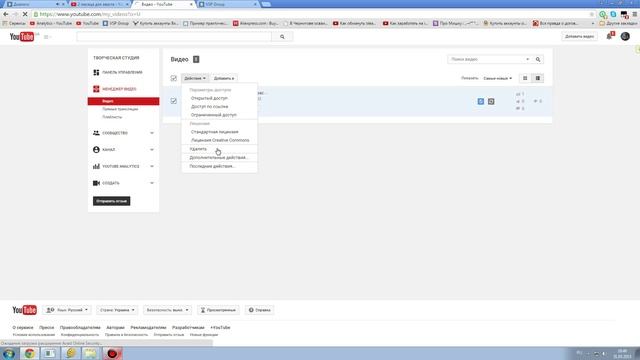The height and width of the screenshot is (360, 640).
Task: Open the Добавить в dropdown
Action: coord(224,78)
